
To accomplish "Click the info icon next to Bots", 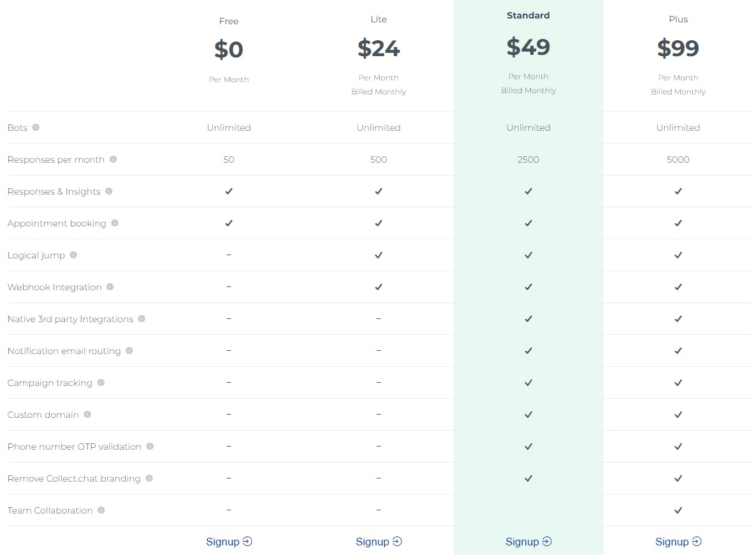I will click(36, 128).
